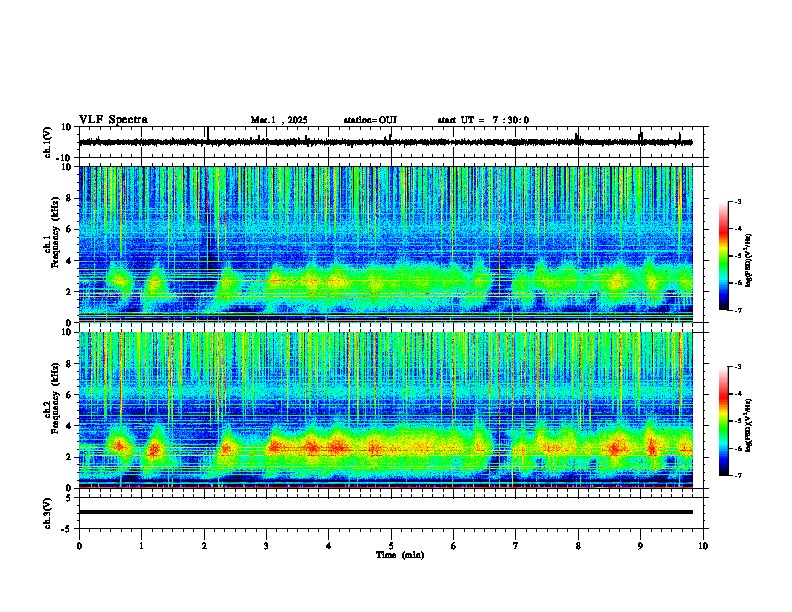
Task: Click the "10" tick on the time axis
Action: [x=703, y=546]
